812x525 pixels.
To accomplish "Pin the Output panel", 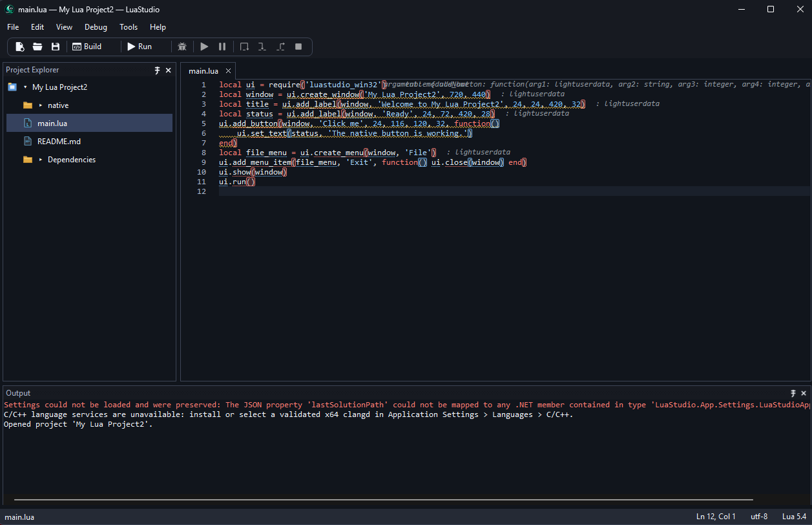I will pyautogui.click(x=793, y=393).
